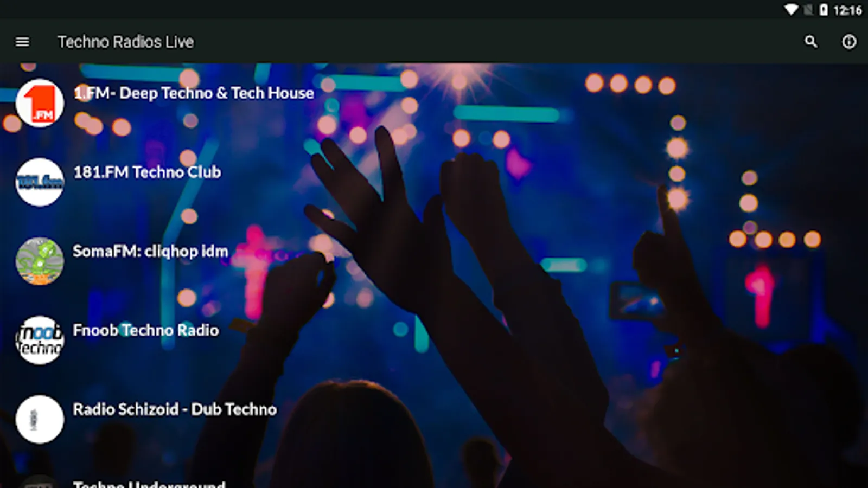
Task: Tap the search magnifier icon
Action: 810,42
